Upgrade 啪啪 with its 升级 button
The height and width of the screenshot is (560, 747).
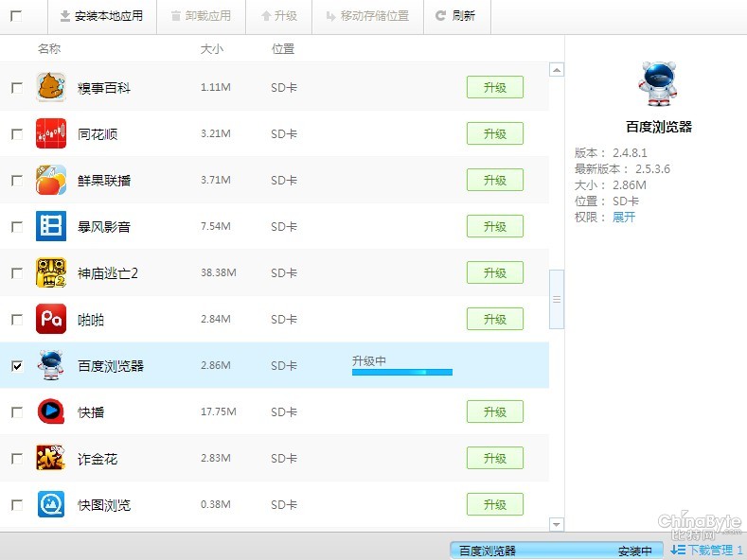[495, 319]
